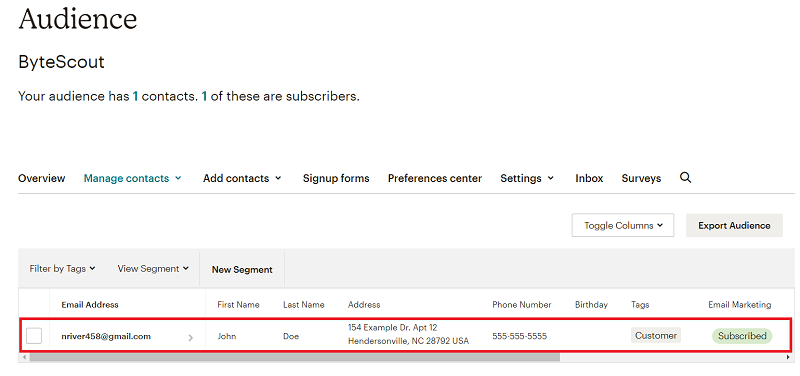Open the Preferences center tab
The width and height of the screenshot is (800, 376).
coord(435,178)
